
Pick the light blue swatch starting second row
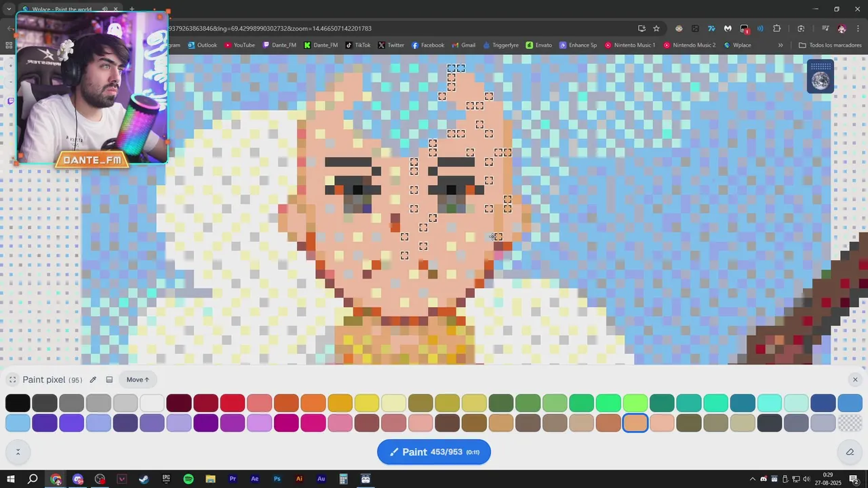pyautogui.click(x=18, y=423)
